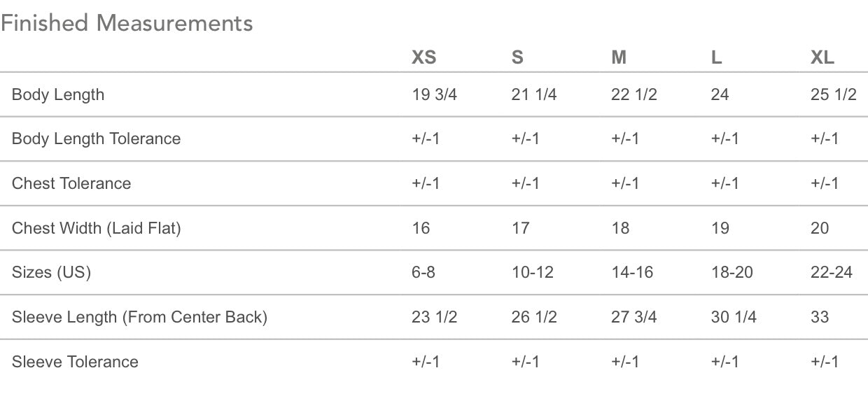Click sleeve length value 27 3/4
This screenshot has height=403, width=868.
point(634,317)
